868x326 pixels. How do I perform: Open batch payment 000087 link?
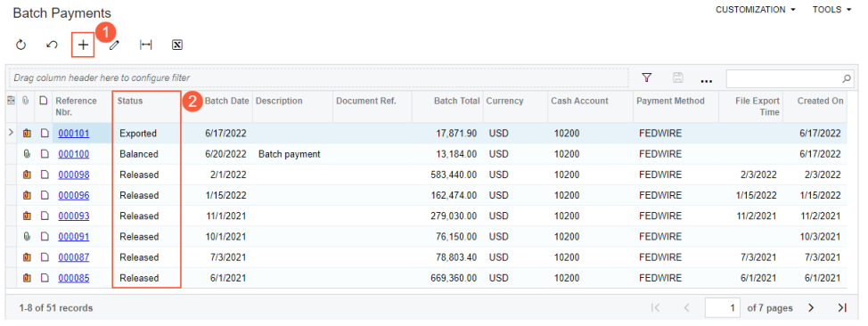[74, 257]
